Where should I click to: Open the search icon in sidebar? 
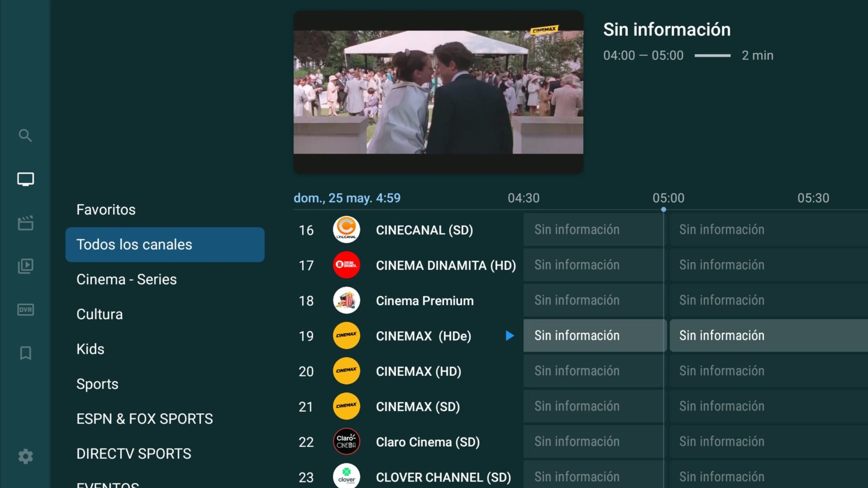pyautogui.click(x=25, y=135)
